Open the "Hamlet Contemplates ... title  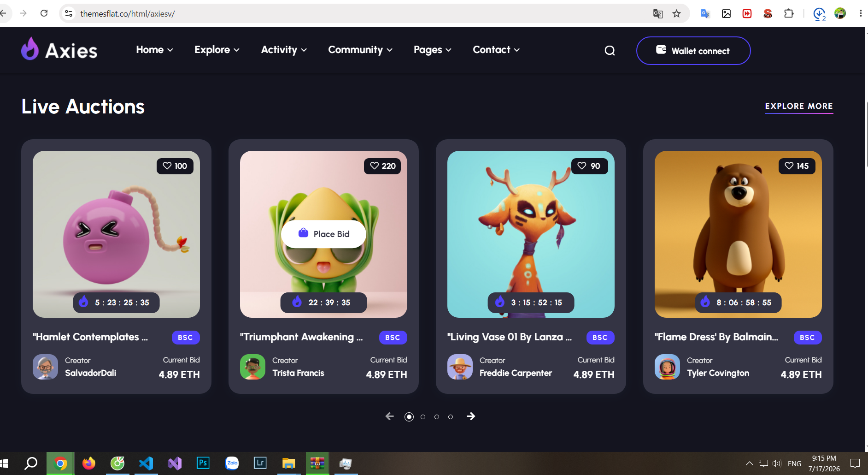coord(90,337)
